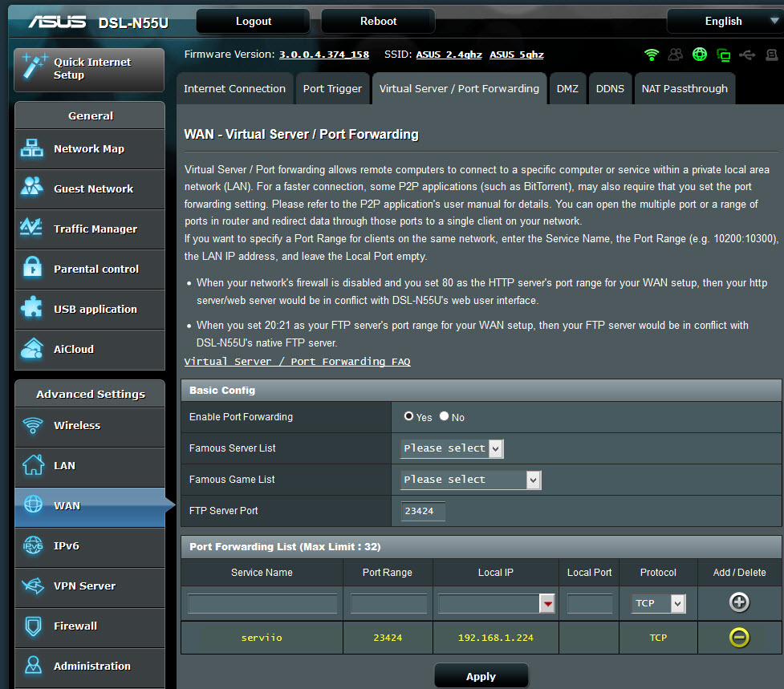Select Yes for Enable Port Forwarding
Image resolution: width=784 pixels, height=689 pixels.
[409, 417]
